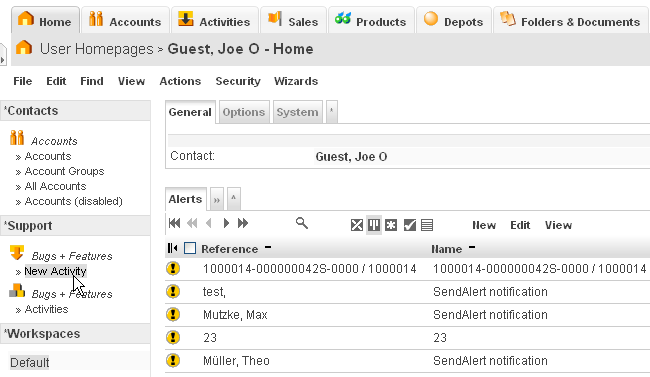This screenshot has height=377, width=650.
Task: Open Account Groups sidebar link
Action: [64, 171]
